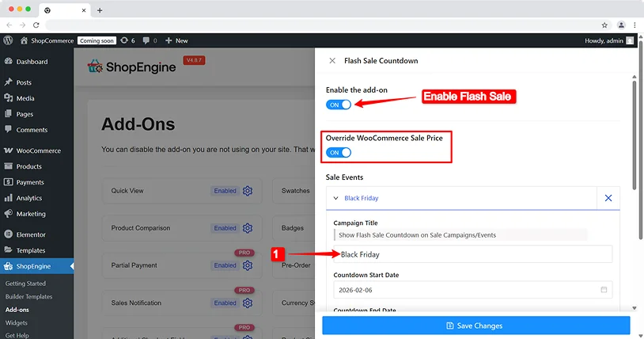Open the WooCommerce admin menu
This screenshot has width=644, height=339.
click(38, 150)
